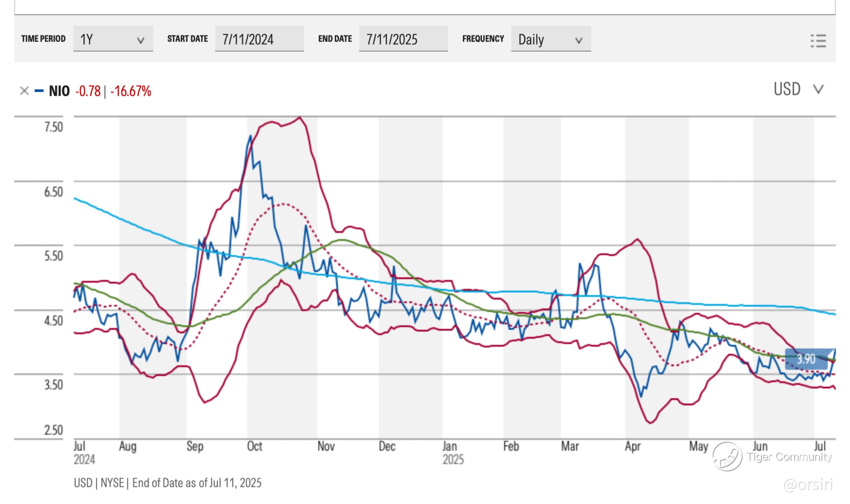The image size is (850, 504).
Task: Click the NIO ticker label
Action: (x=59, y=91)
